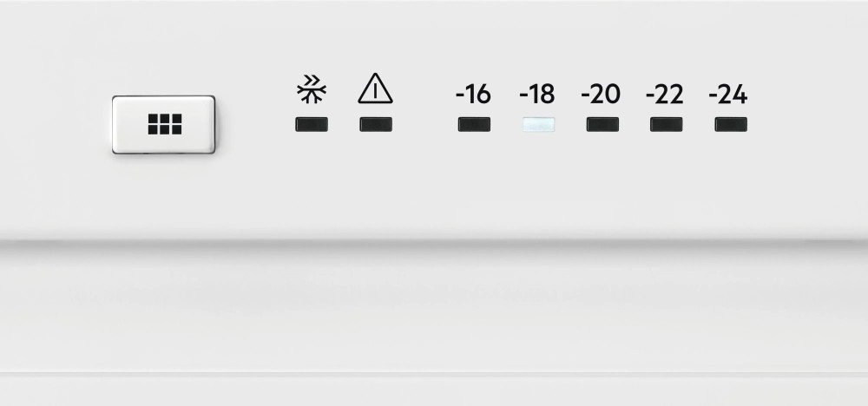
Task: Click the fast-freeze snowflake icon
Action: click(x=312, y=89)
